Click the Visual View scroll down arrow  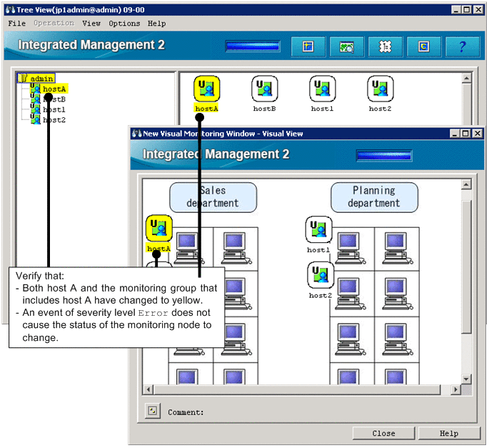[466, 379]
